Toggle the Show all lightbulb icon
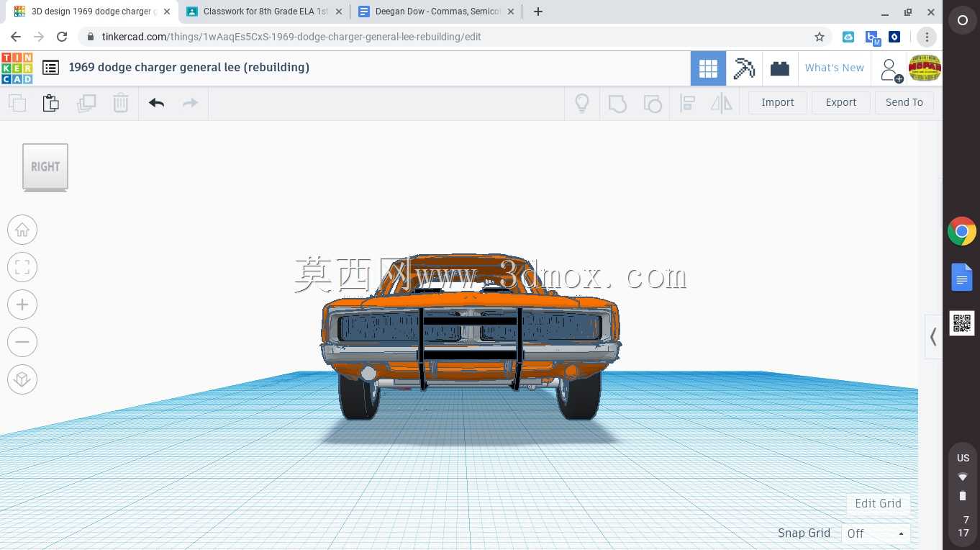This screenshot has width=980, height=550. click(582, 103)
